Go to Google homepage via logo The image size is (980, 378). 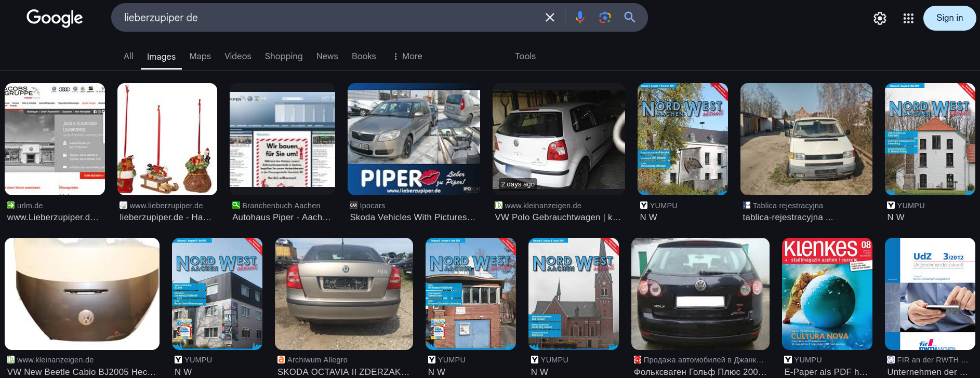[x=55, y=18]
